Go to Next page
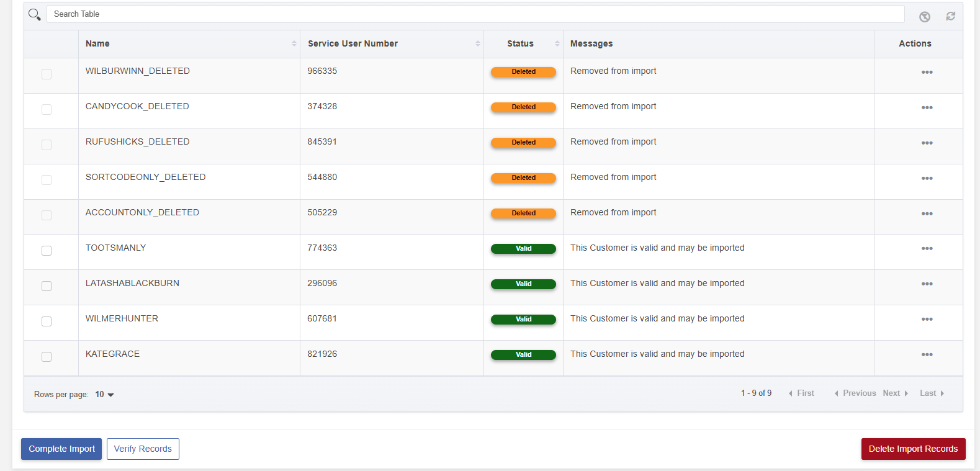Viewport: 980px width, 471px height. pyautogui.click(x=896, y=393)
